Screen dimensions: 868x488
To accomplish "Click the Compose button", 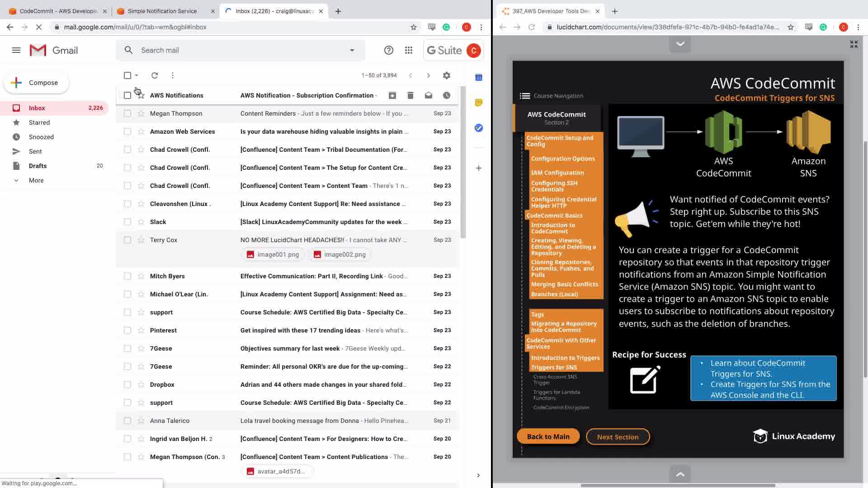I will click(x=36, y=83).
